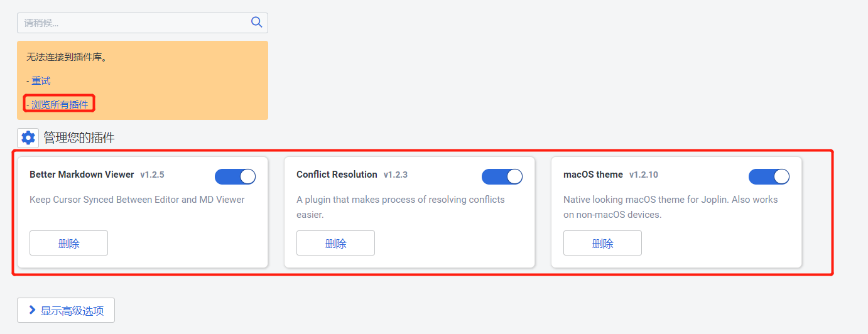The height and width of the screenshot is (334, 868).
Task: Remove the macOS theme plugin via 删除
Action: point(602,243)
